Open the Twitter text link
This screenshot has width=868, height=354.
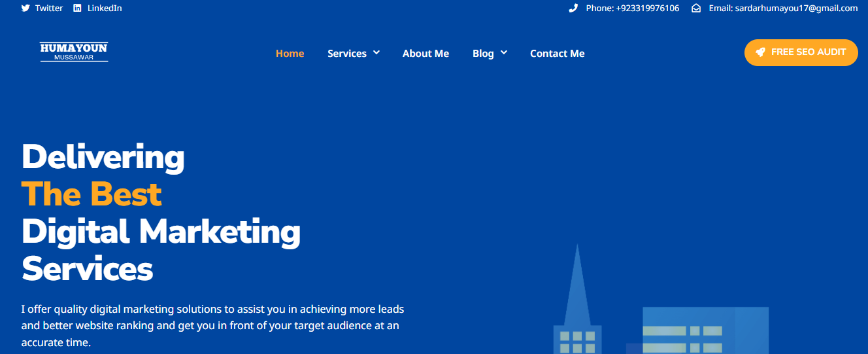tap(49, 9)
